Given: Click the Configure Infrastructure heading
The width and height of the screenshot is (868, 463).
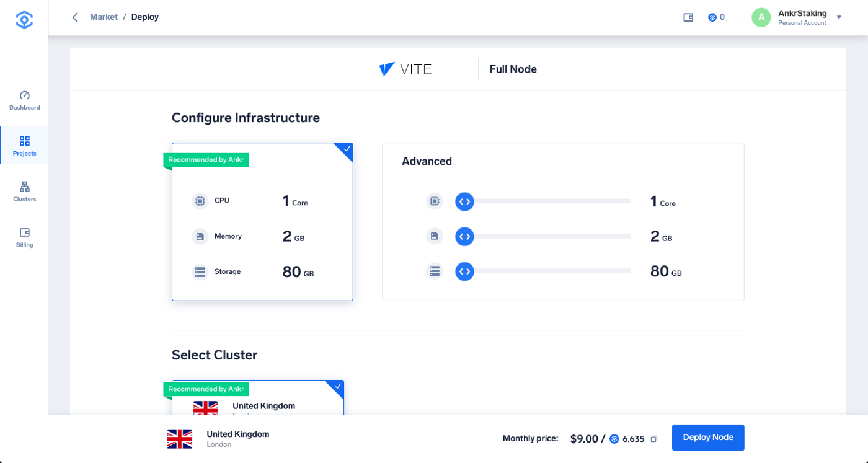Looking at the screenshot, I should [246, 118].
